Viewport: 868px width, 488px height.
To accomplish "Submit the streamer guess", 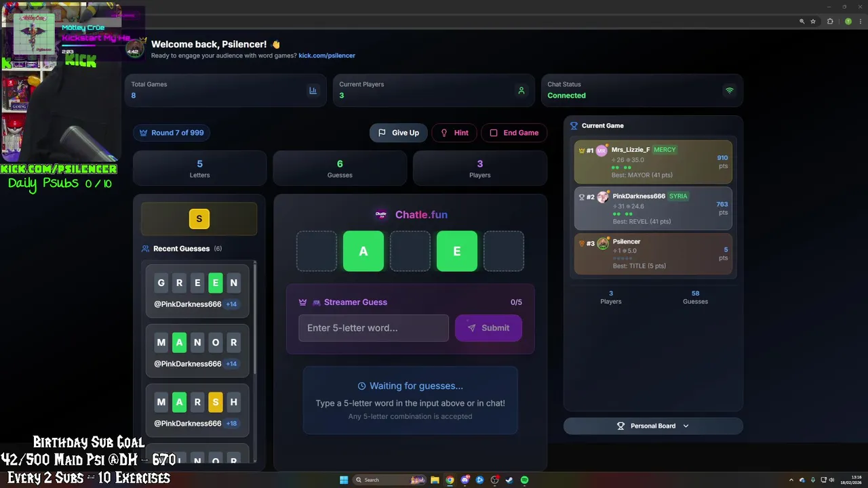I will tap(488, 328).
